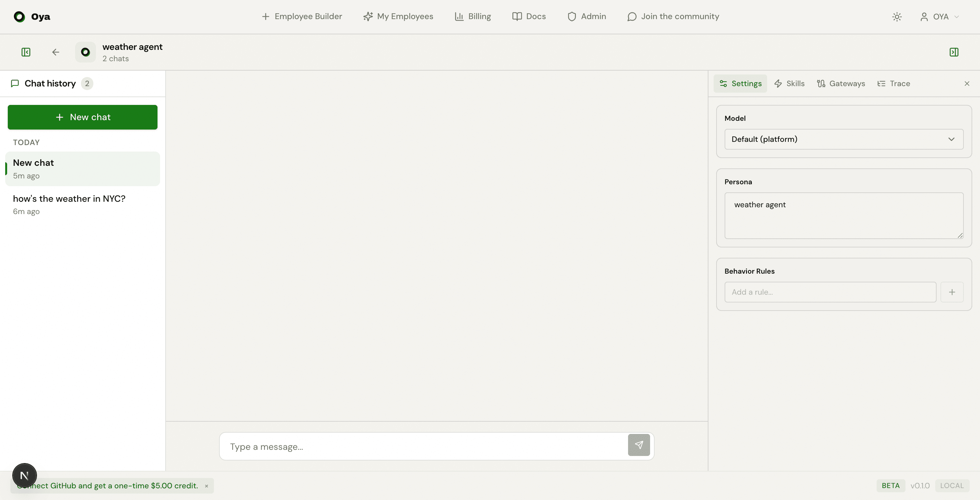Click the back arrow next to weather agent
The image size is (980, 500).
[55, 52]
